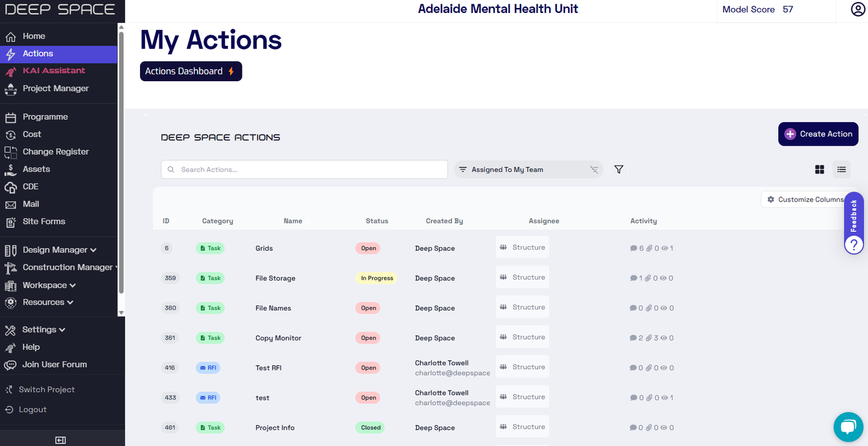Image resolution: width=868 pixels, height=446 pixels.
Task: Expand the Design Manager menu
Action: point(60,250)
